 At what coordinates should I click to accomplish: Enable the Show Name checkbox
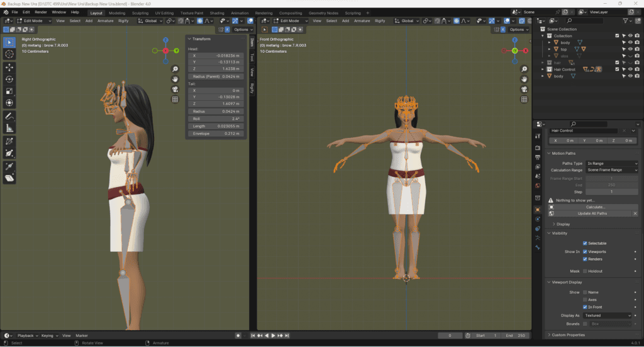[x=585, y=292]
